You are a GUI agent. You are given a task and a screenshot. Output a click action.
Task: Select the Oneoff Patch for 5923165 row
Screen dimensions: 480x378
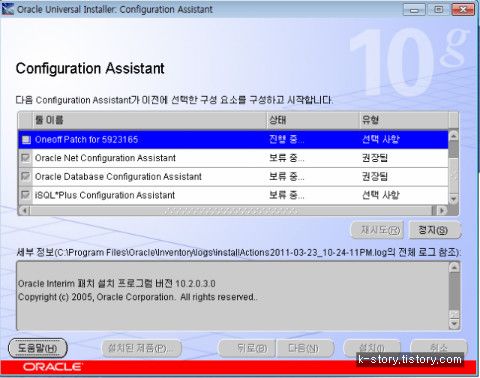[233, 140]
